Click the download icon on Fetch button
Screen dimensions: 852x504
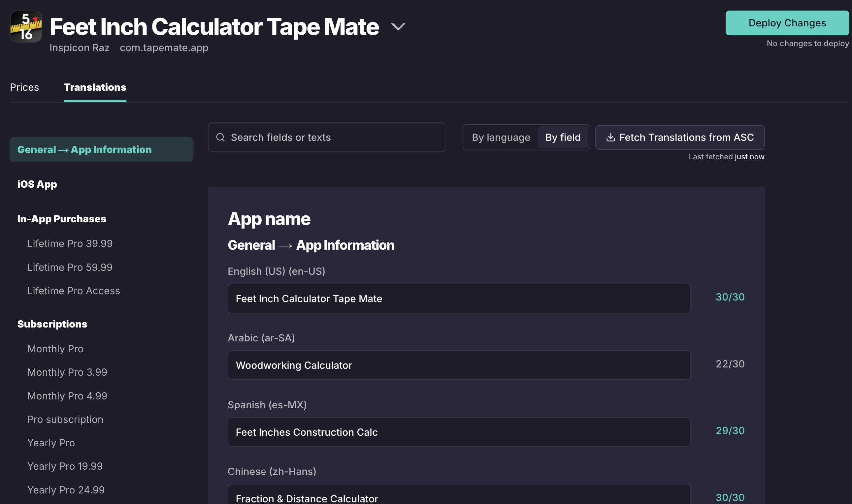[610, 137]
